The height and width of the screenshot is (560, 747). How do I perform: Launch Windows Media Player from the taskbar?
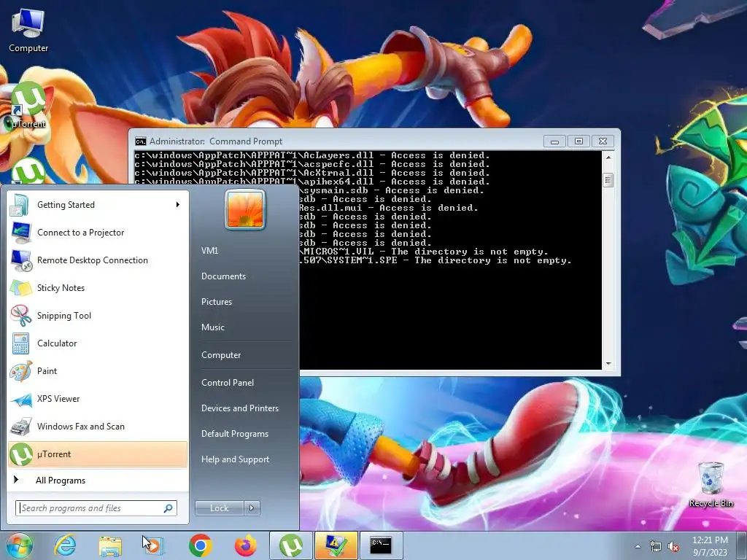tap(155, 545)
